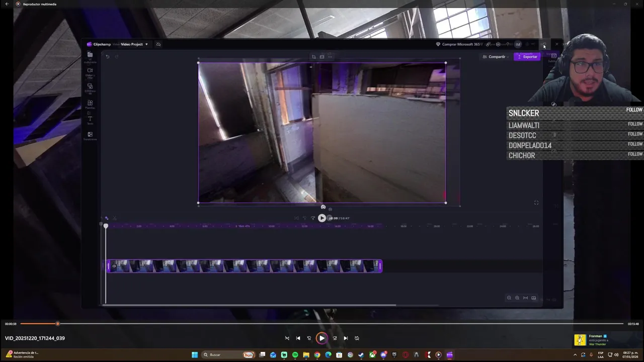This screenshot has height=362, width=644.
Task: Open Discord from the taskbar
Action: coord(383,355)
